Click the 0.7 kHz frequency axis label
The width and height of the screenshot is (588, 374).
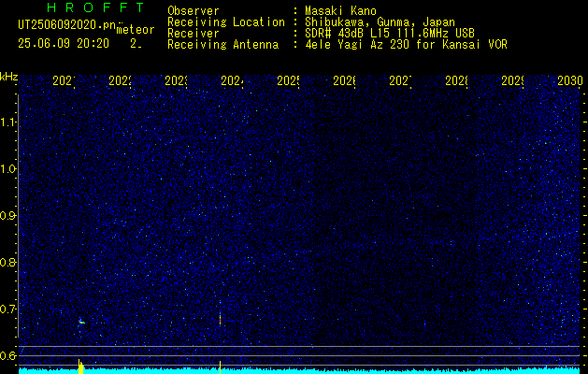point(7,309)
